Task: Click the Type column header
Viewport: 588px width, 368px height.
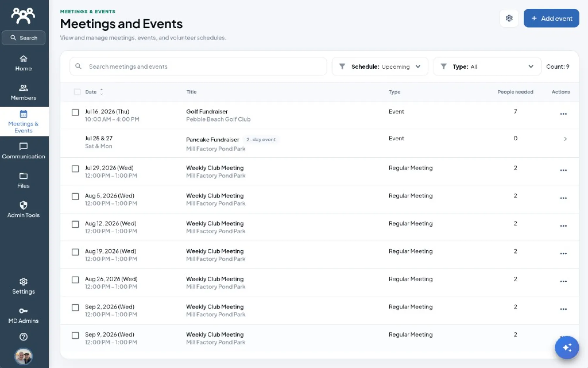Action: [x=394, y=92]
